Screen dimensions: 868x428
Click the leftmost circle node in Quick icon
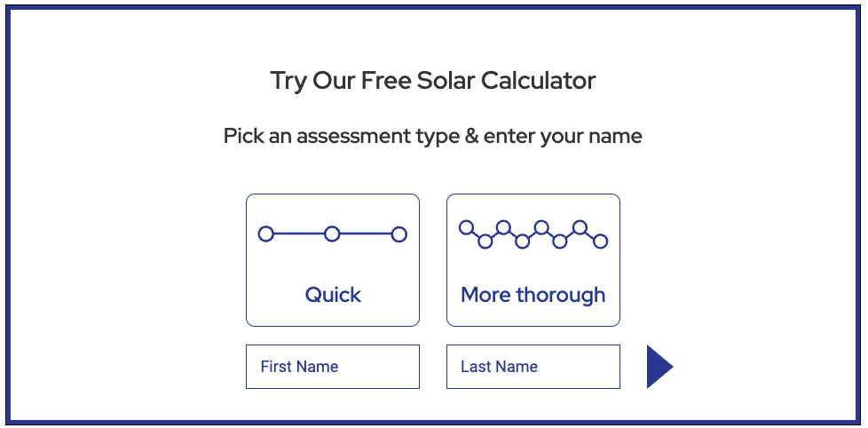(x=265, y=234)
